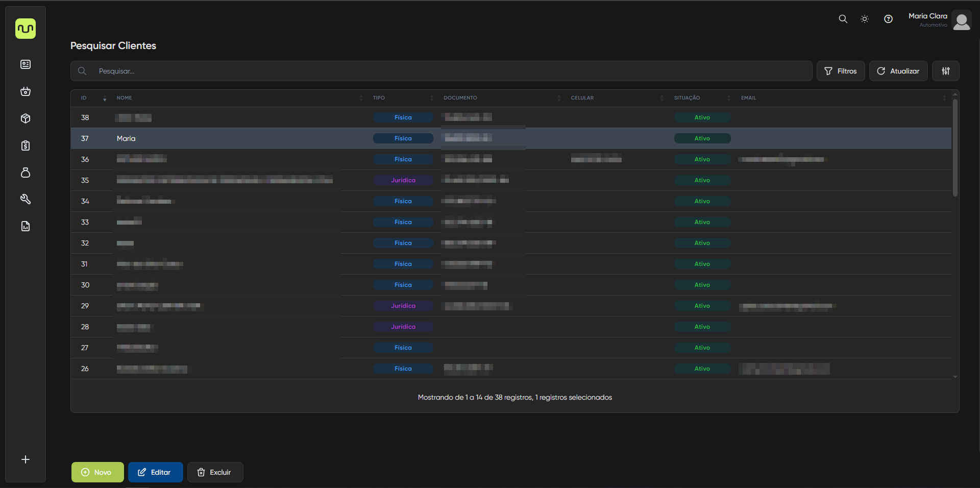Viewport: 980px width, 488px height.
Task: Open the money bag sidebar icon
Action: [26, 173]
